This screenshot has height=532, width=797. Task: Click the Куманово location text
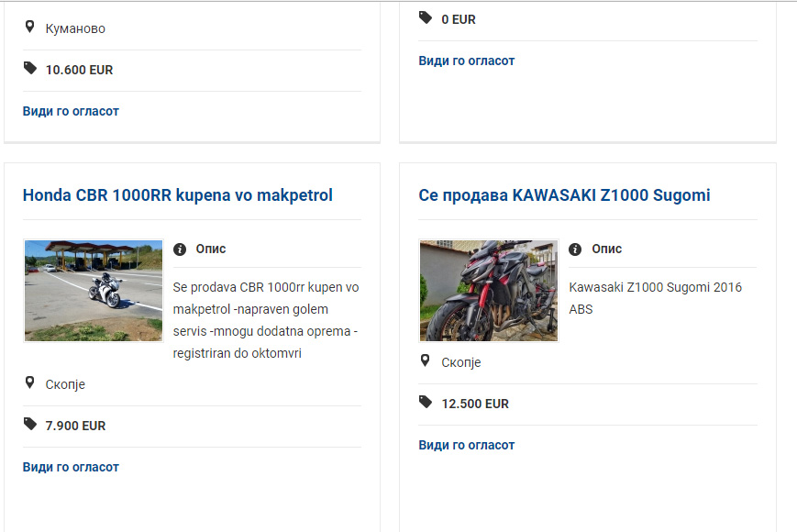[75, 28]
